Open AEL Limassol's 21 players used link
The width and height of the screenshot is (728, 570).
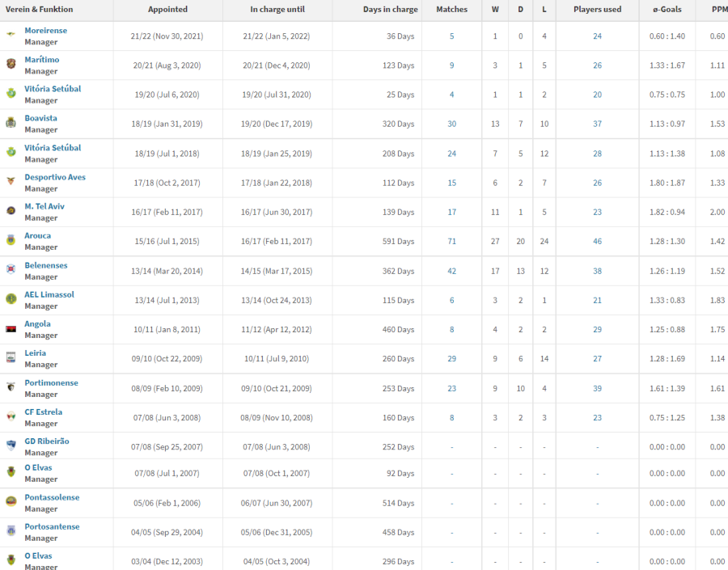click(x=597, y=300)
